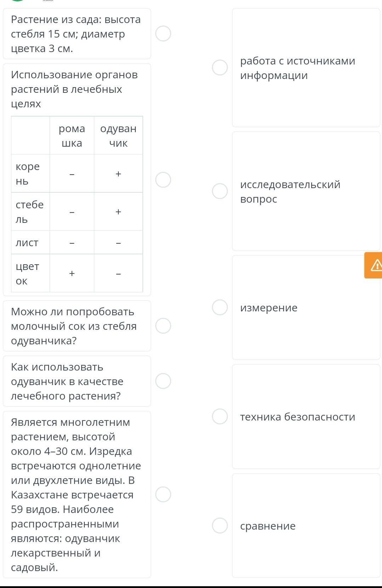Click the 'Как использовать одуванчик' card

(77, 381)
